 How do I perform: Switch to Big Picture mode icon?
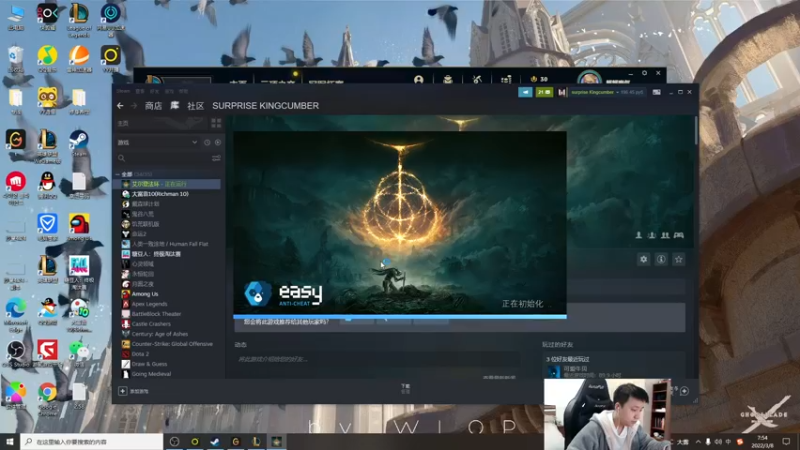coord(657,92)
